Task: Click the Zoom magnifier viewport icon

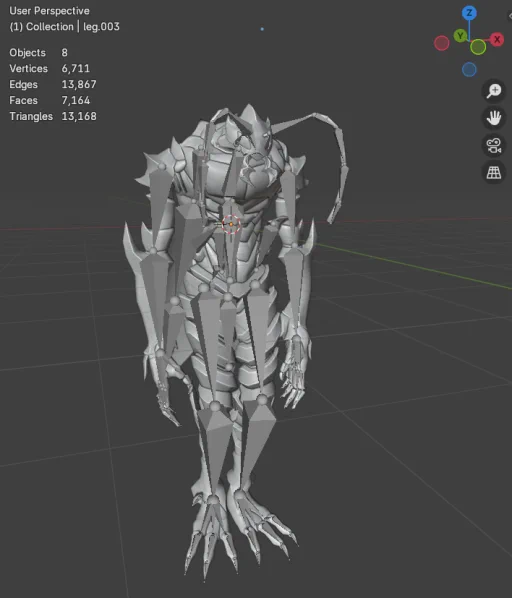Action: tap(494, 91)
